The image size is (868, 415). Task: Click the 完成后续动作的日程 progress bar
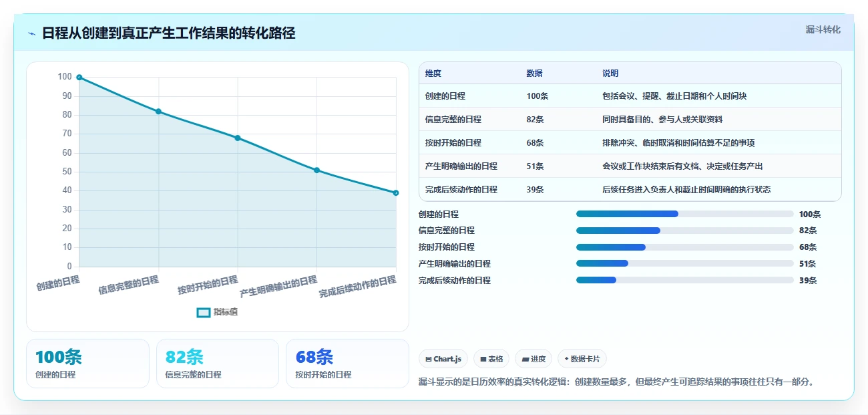(x=684, y=281)
